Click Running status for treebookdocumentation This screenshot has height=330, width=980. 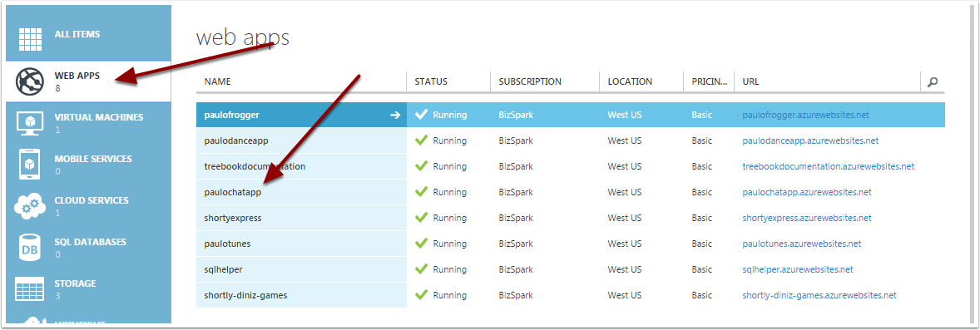(450, 166)
